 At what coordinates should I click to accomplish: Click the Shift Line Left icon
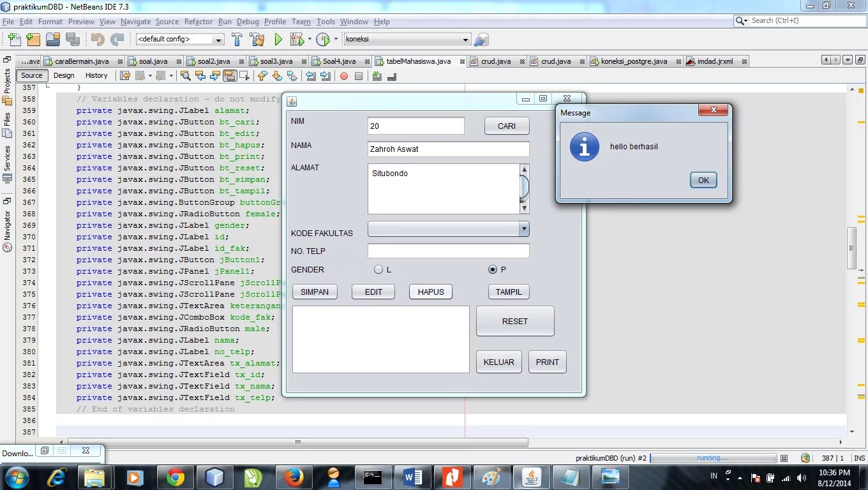click(311, 75)
